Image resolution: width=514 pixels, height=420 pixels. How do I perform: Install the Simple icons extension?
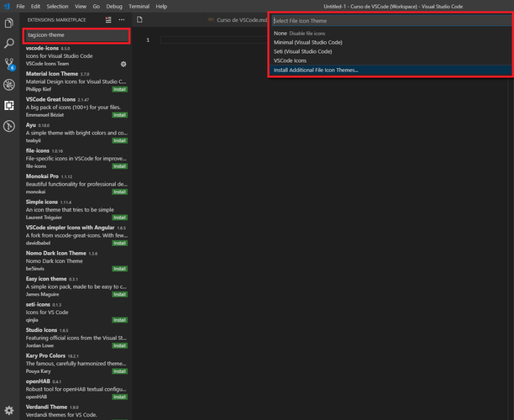point(119,218)
